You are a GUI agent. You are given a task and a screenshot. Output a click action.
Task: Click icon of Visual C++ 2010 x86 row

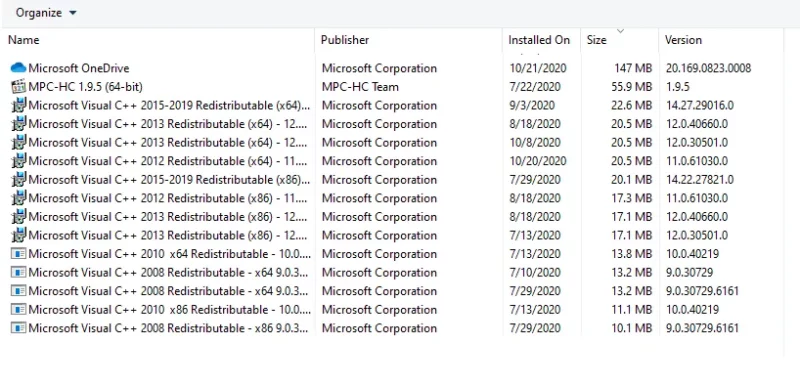click(18, 309)
